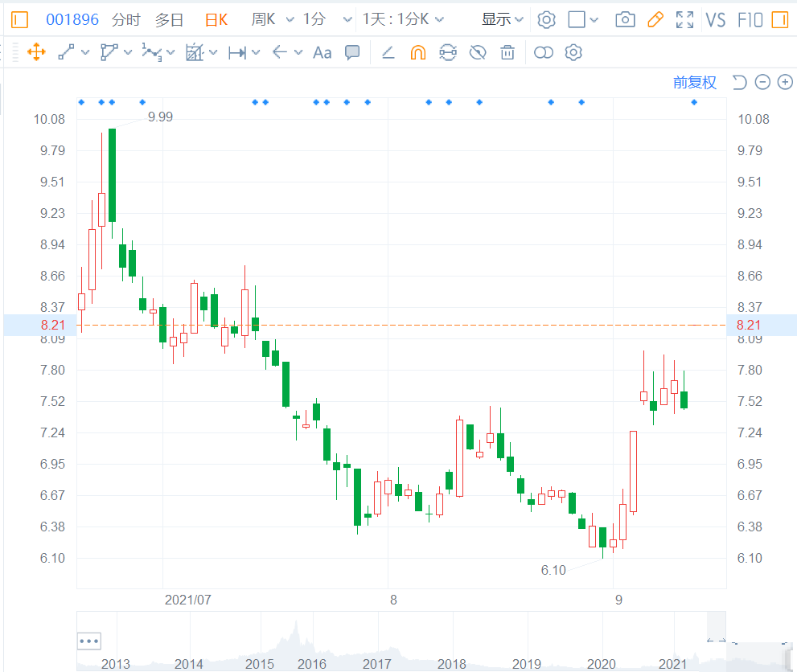
Task: Open the 显示 display dropdown
Action: (x=503, y=19)
